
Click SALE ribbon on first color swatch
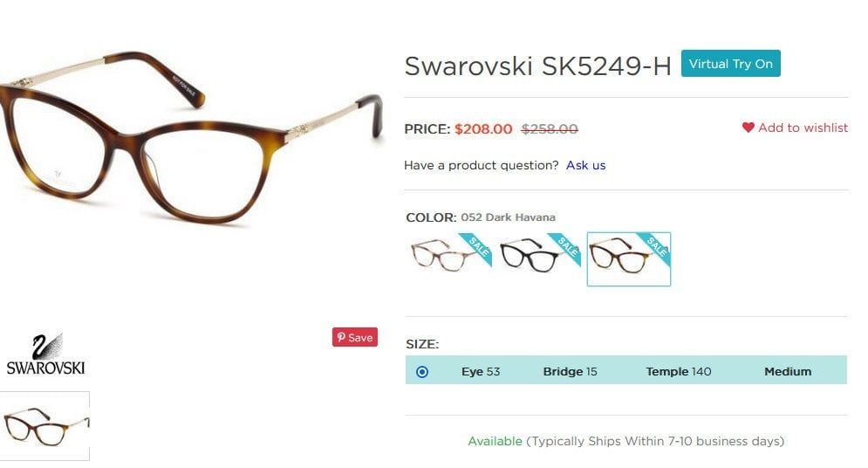coord(478,247)
